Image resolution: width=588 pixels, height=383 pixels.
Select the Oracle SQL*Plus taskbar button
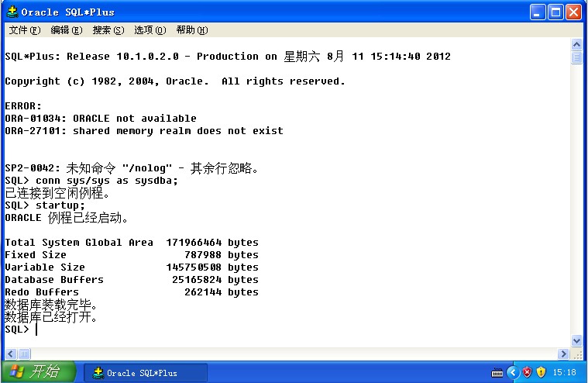(x=145, y=373)
